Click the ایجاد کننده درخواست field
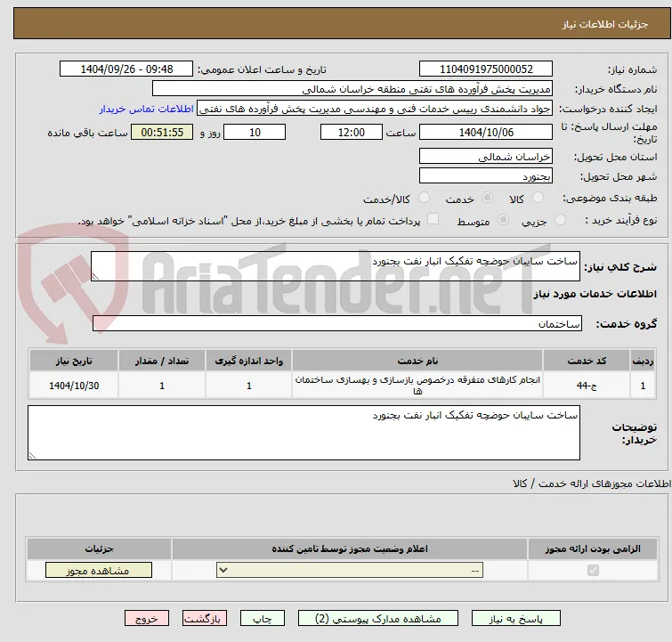This screenshot has width=672, height=642. [375, 109]
